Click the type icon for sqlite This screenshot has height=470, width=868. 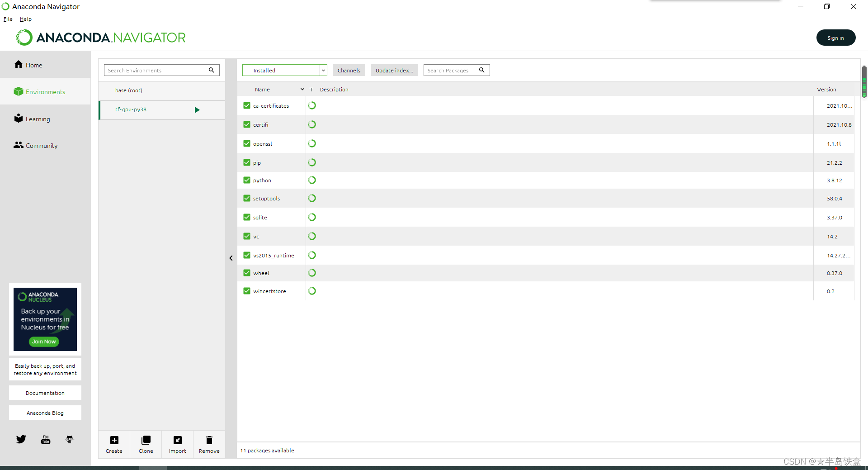[x=312, y=217]
